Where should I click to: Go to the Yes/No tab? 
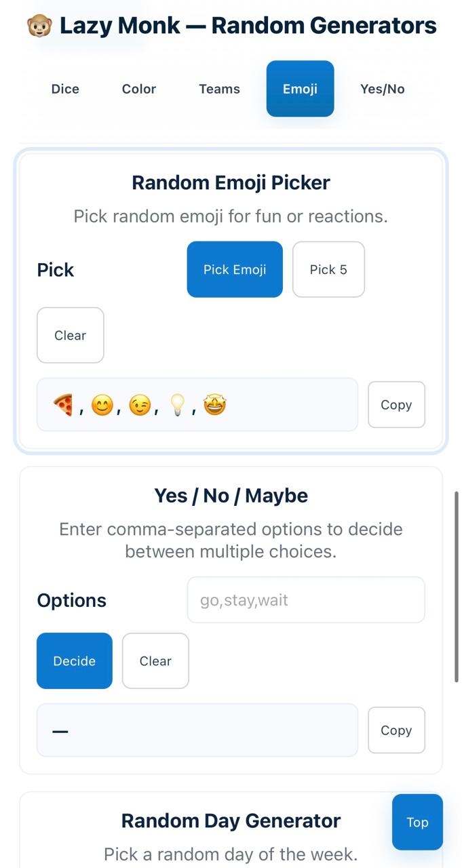(382, 89)
